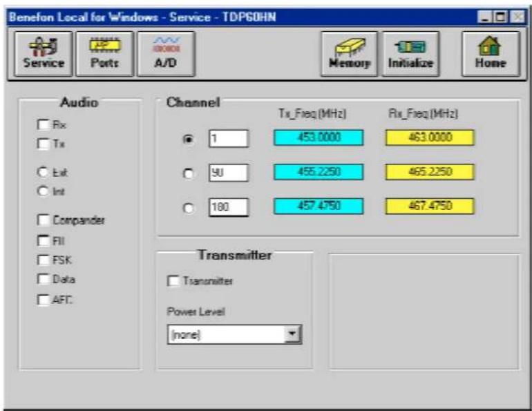Click the channel 180 input field
The width and height of the screenshot is (532, 411).
pyautogui.click(x=229, y=207)
